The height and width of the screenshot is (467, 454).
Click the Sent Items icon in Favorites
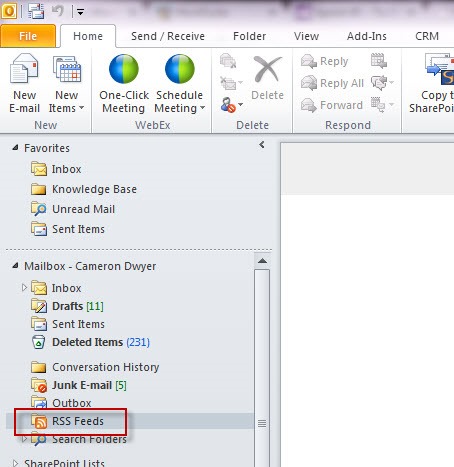[x=39, y=229]
